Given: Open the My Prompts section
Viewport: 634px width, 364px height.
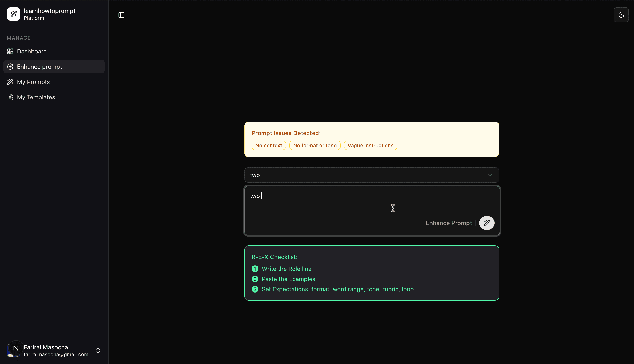Looking at the screenshot, I should (x=33, y=82).
